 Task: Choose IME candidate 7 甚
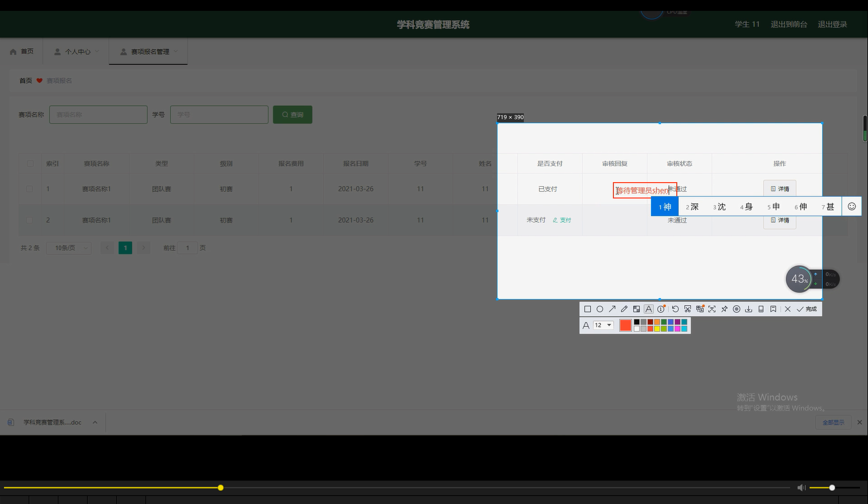coord(828,207)
